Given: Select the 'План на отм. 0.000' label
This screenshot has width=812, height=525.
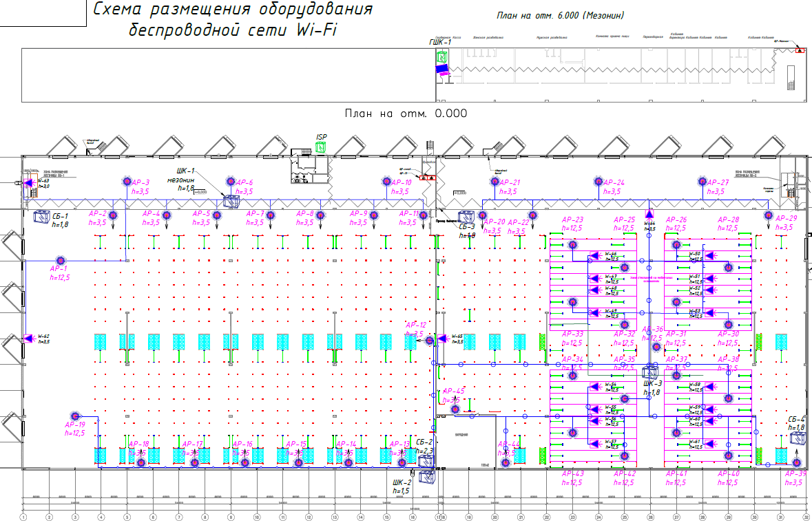Looking at the screenshot, I should (406, 114).
